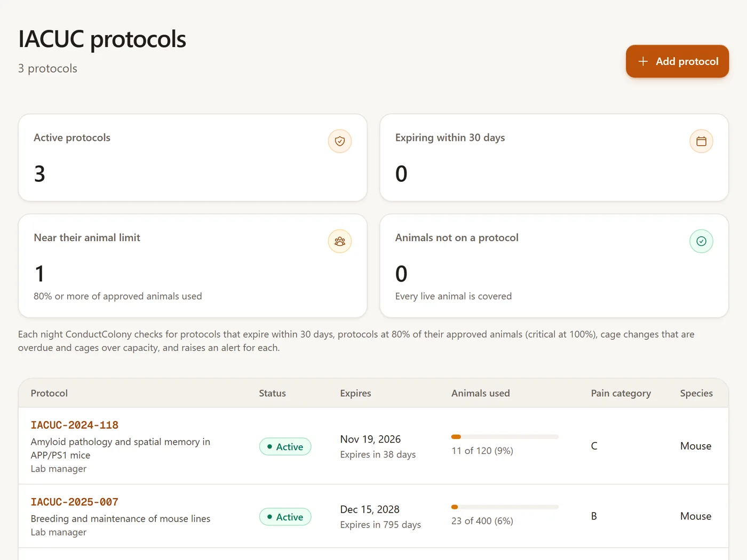Click the people icon on Near their animal limit

340,242
